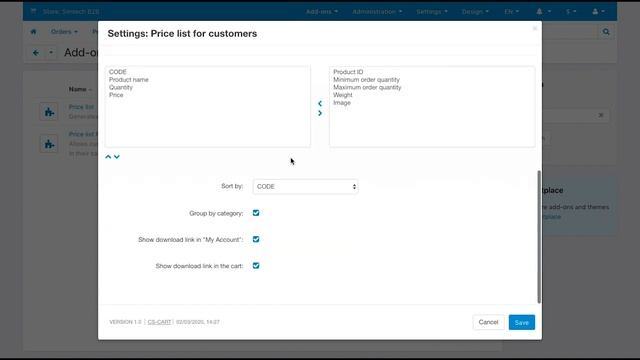Select Product ID in right list
The image size is (640, 360).
click(x=348, y=72)
